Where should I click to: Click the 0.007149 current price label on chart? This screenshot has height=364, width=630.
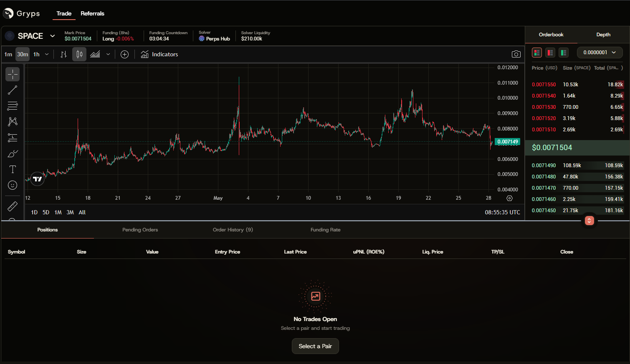[x=507, y=142]
